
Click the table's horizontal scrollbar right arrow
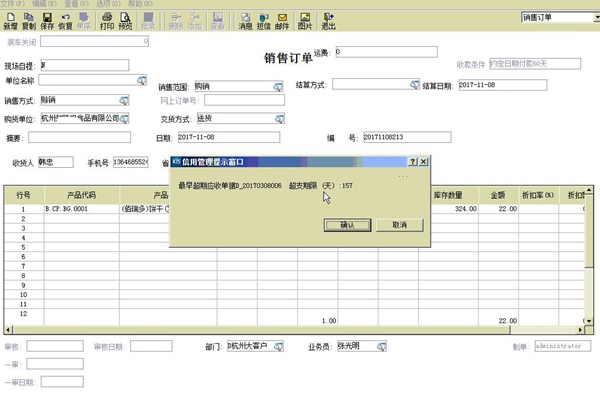[580, 330]
